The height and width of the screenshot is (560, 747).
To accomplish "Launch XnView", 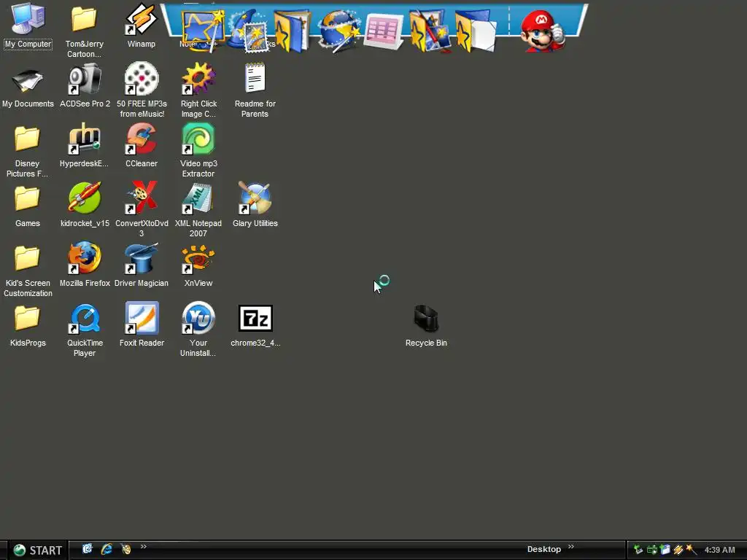I will click(x=198, y=265).
